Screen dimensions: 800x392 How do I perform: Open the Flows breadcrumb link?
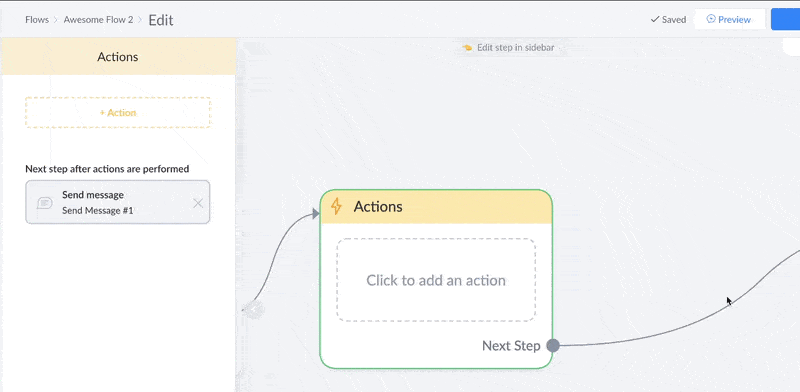pos(37,20)
